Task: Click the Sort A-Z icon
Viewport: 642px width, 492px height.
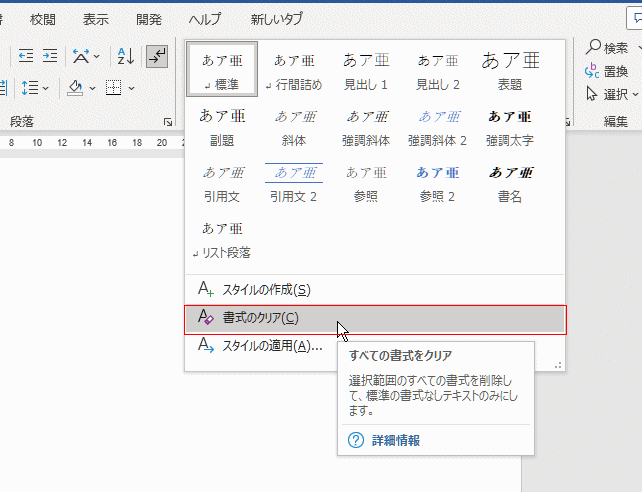Action: click(x=125, y=56)
